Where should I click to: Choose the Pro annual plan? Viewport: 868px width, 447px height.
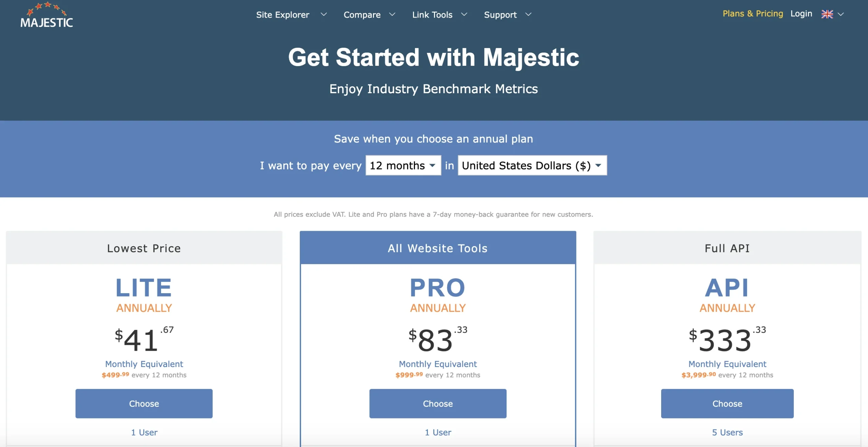[x=437, y=403]
